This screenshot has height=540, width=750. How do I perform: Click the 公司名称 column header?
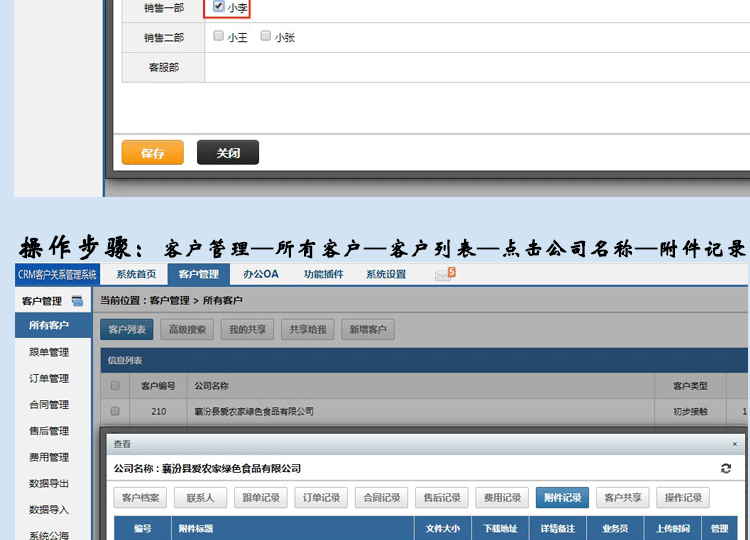click(x=420, y=386)
